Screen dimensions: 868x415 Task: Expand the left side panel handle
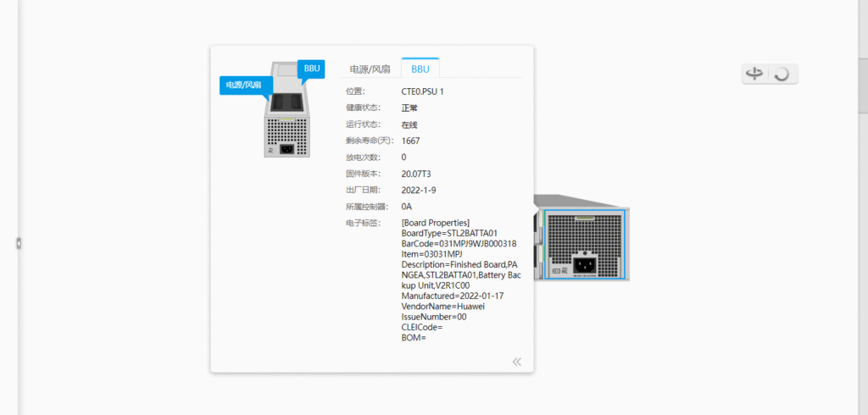pos(19,243)
